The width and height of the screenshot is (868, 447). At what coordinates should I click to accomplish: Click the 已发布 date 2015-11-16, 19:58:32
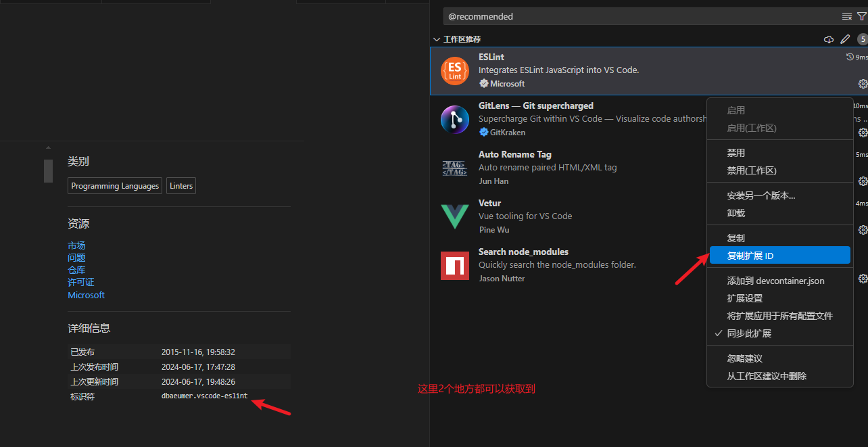[198, 352]
